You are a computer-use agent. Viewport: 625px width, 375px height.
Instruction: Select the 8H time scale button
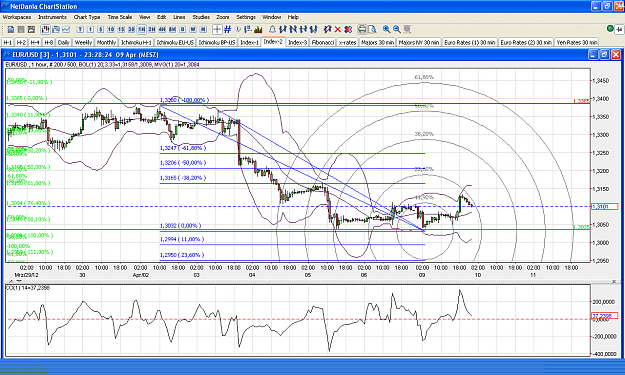click(173, 29)
